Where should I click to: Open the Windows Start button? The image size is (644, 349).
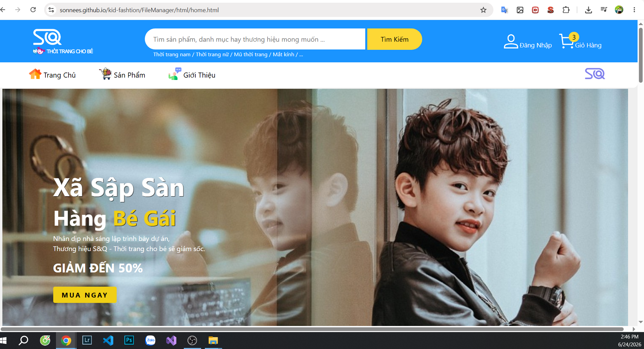3,340
